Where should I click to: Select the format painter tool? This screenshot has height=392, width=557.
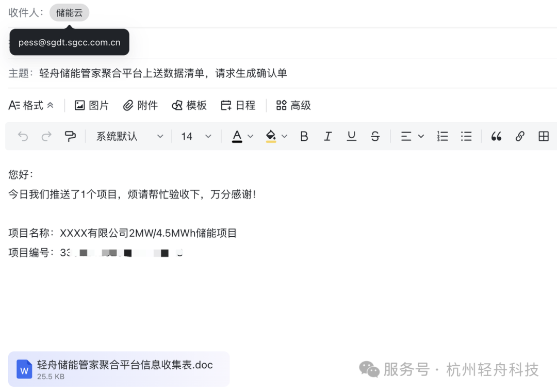coord(70,136)
